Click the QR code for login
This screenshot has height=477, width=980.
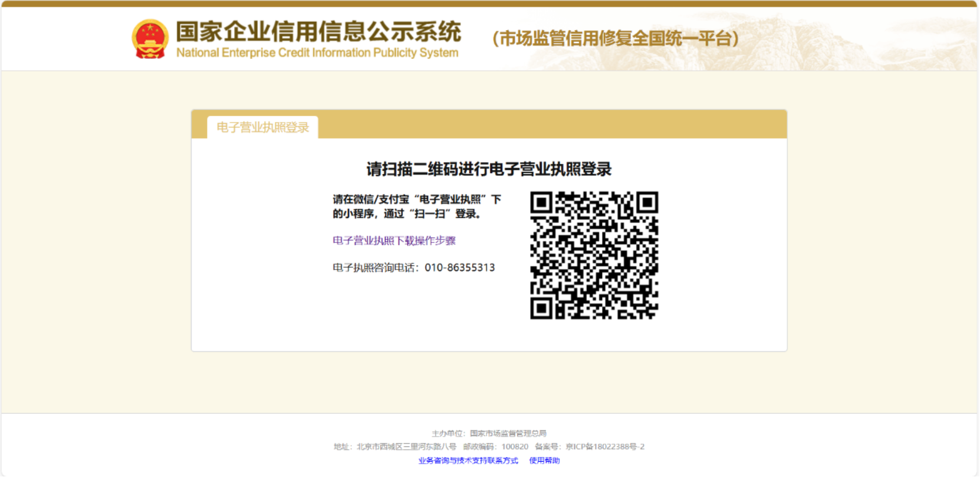pos(594,255)
